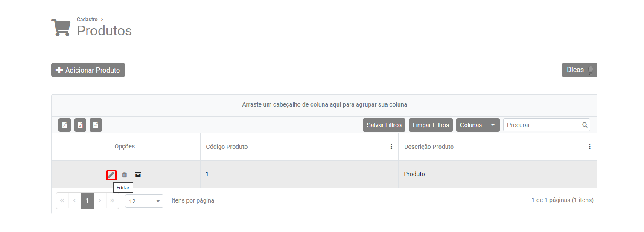Export the table to PDF
This screenshot has height=232, width=644.
65,125
